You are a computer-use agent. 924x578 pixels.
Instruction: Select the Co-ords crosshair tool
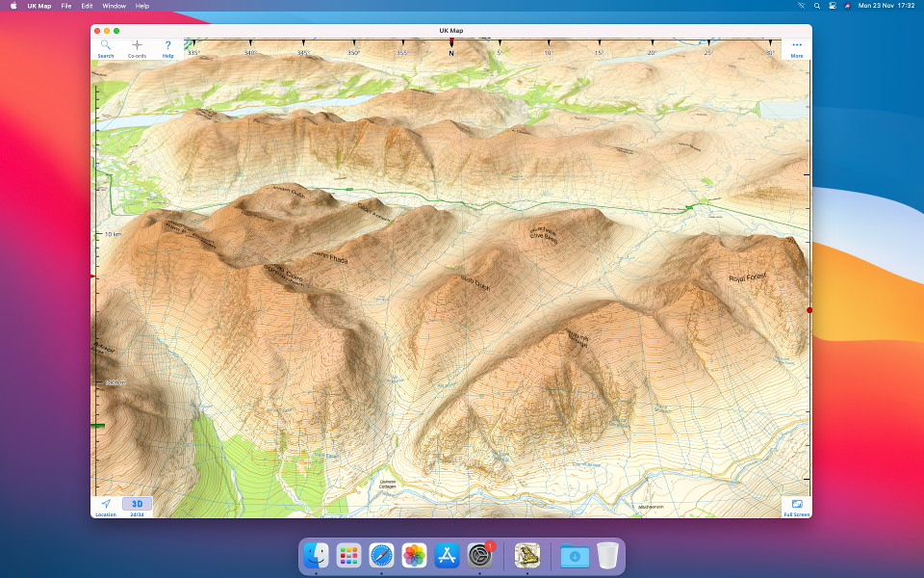pyautogui.click(x=136, y=45)
